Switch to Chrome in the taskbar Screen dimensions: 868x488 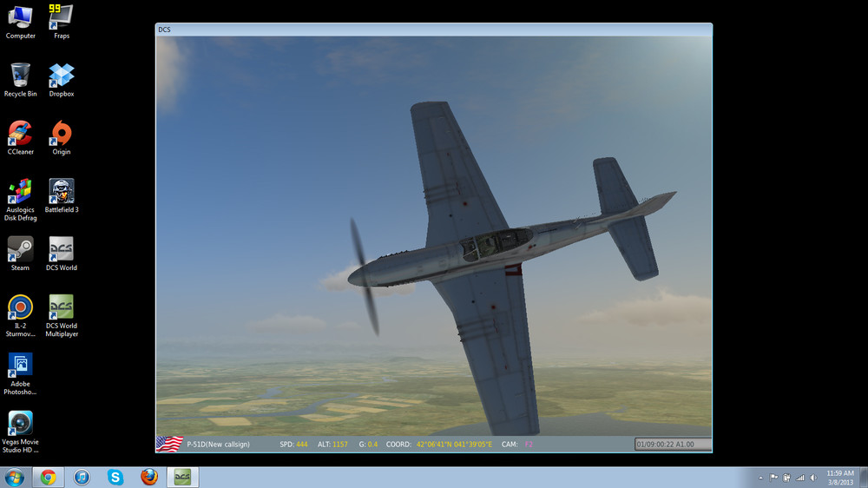pyautogui.click(x=48, y=477)
